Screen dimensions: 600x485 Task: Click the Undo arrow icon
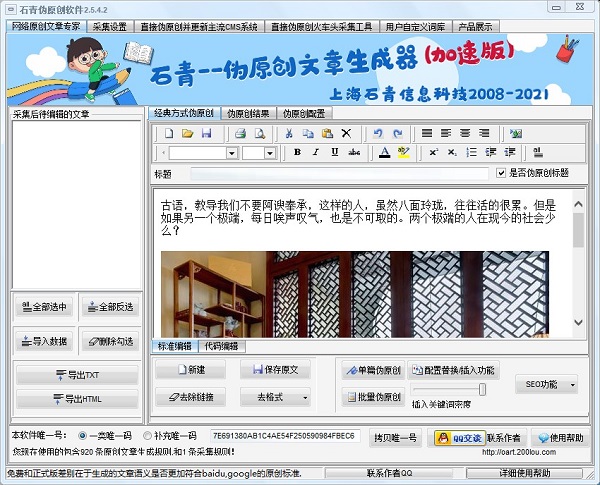click(376, 133)
